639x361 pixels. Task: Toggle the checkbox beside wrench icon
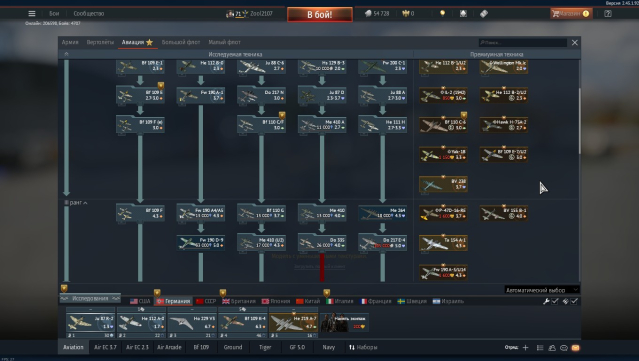pos(555,301)
